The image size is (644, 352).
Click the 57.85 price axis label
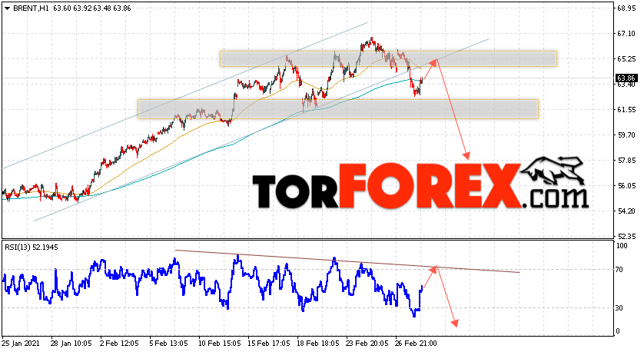[x=626, y=161]
